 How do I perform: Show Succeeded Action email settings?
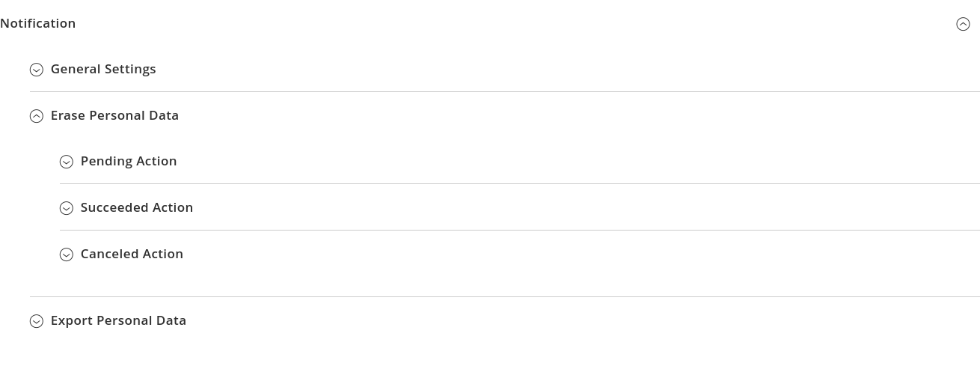click(x=520, y=207)
